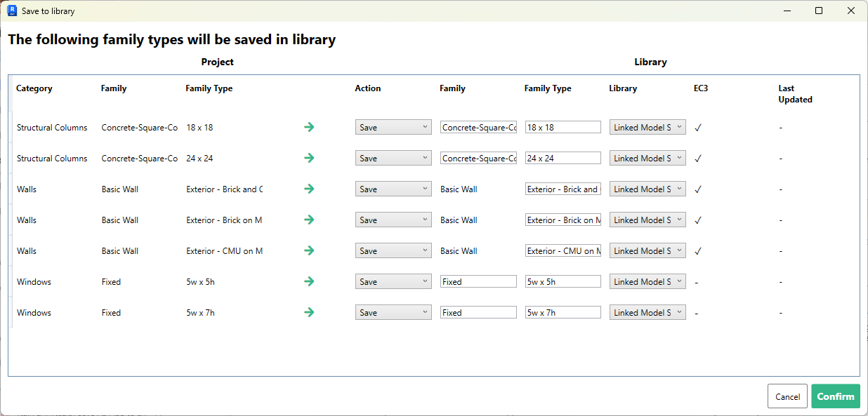This screenshot has width=868, height=416.
Task: Click the Revit app icon in the title bar
Action: [12, 11]
